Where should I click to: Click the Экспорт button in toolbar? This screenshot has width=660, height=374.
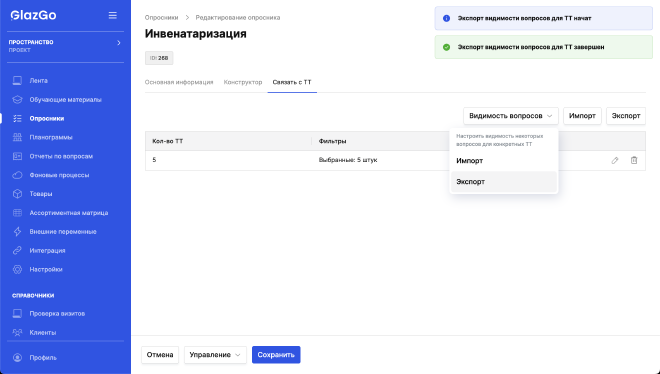625,116
